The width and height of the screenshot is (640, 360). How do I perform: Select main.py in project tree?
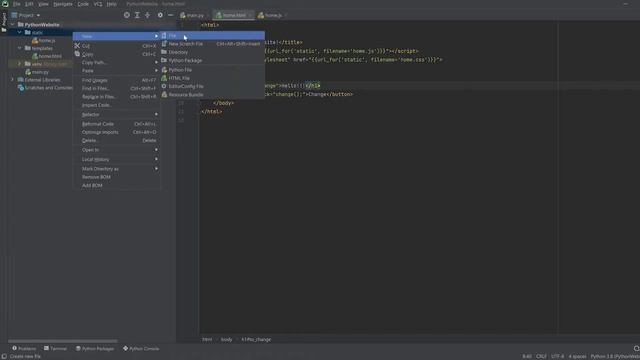(x=37, y=72)
